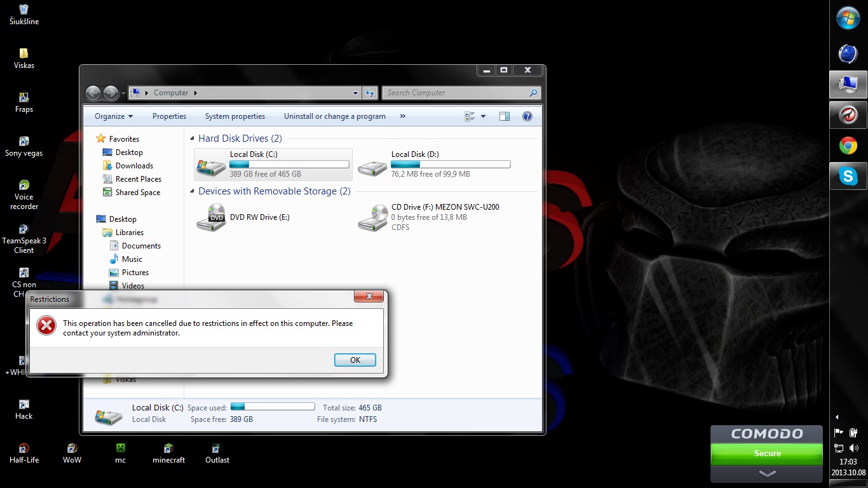Click Computer in the address breadcrumb
The height and width of the screenshot is (488, 868).
[x=171, y=93]
